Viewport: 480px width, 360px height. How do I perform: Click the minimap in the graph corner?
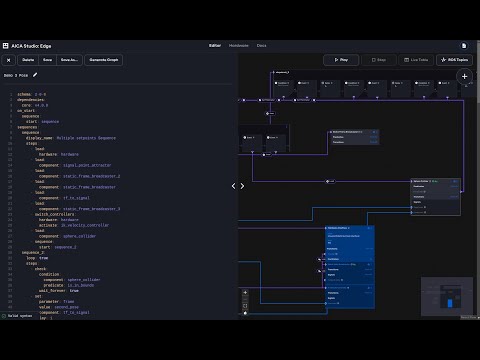447,296
